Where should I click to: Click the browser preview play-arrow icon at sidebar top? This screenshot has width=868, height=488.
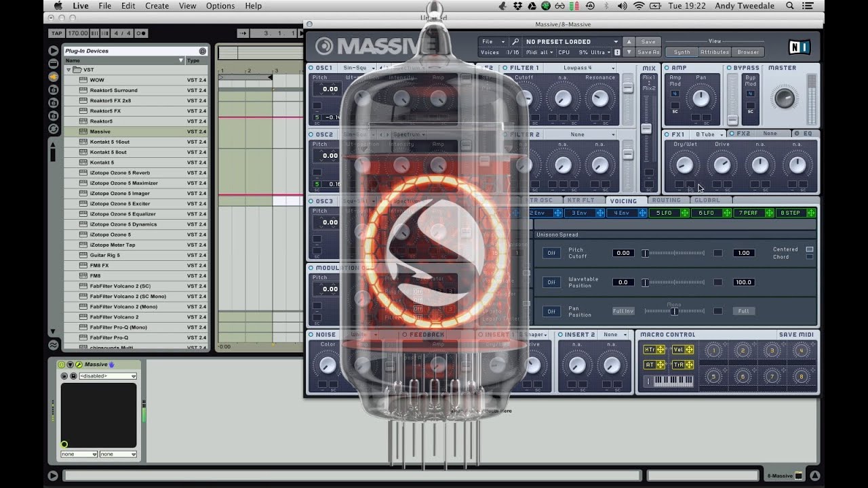(53, 51)
